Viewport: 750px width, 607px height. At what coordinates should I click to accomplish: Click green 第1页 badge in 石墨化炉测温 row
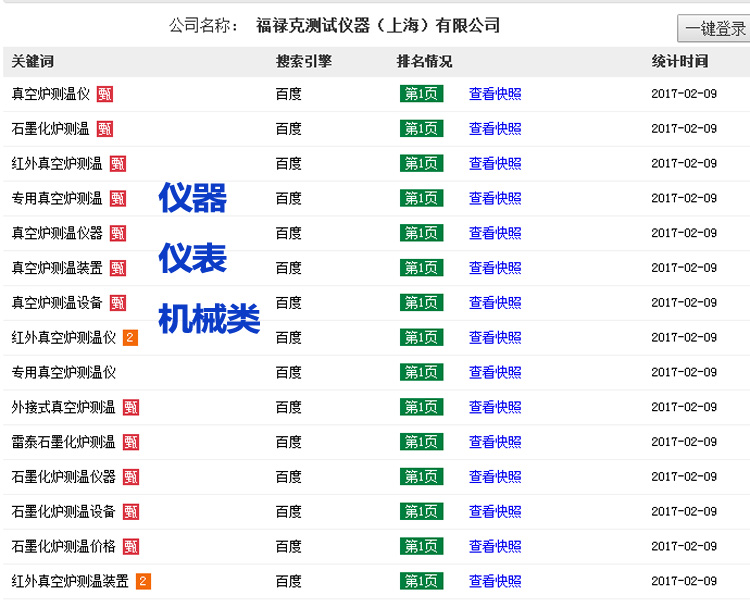coord(421,129)
